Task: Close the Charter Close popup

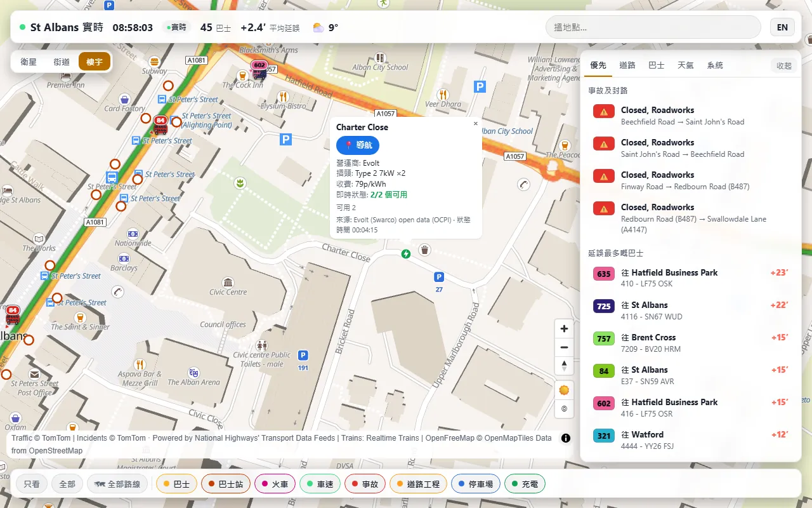Action: (476, 124)
